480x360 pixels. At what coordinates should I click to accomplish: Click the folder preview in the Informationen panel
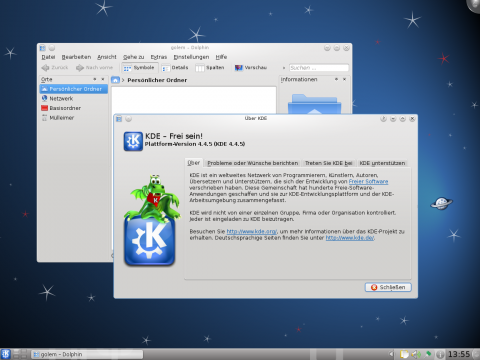(x=314, y=104)
